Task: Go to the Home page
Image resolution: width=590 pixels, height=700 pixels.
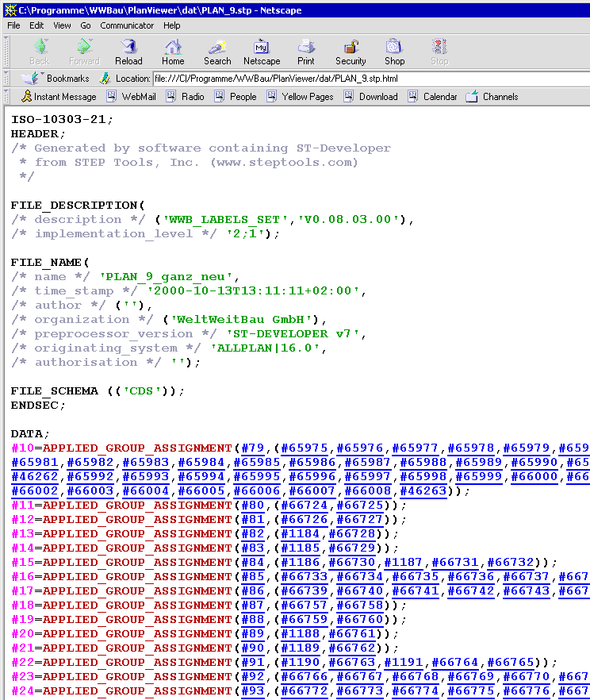Action: [173, 52]
